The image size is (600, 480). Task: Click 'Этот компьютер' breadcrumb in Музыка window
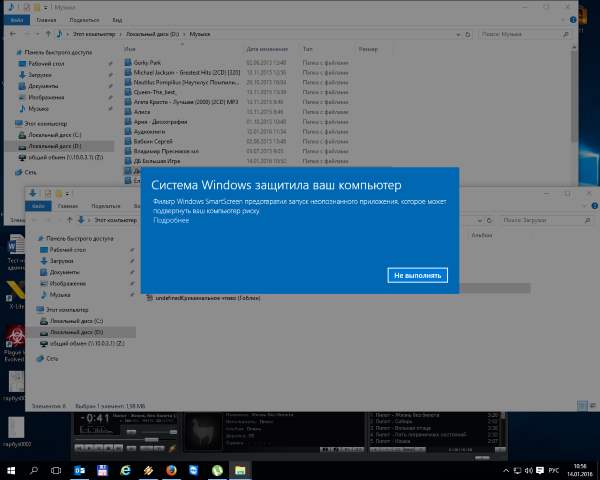[94, 34]
